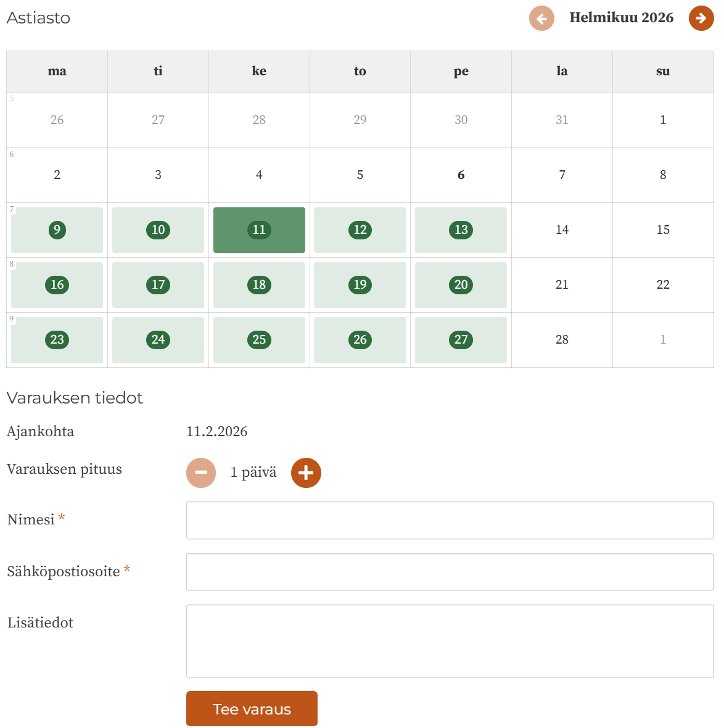Click into the Nimesi name field

point(450,520)
